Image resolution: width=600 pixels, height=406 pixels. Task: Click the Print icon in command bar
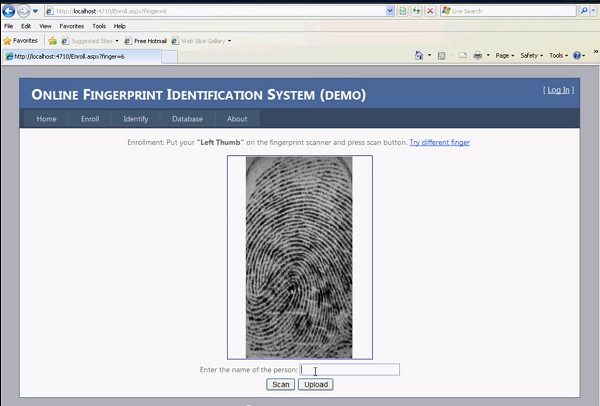click(x=478, y=55)
